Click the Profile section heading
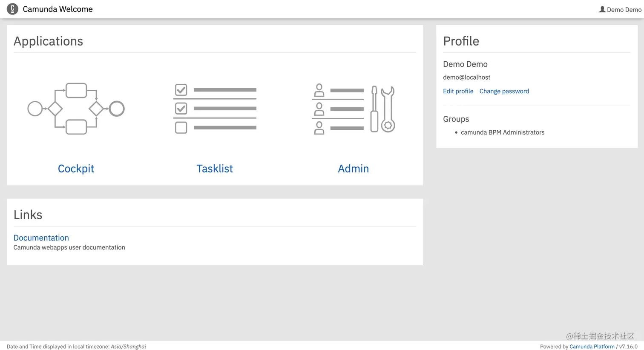Image resolution: width=644 pixels, height=350 pixels. (x=461, y=41)
